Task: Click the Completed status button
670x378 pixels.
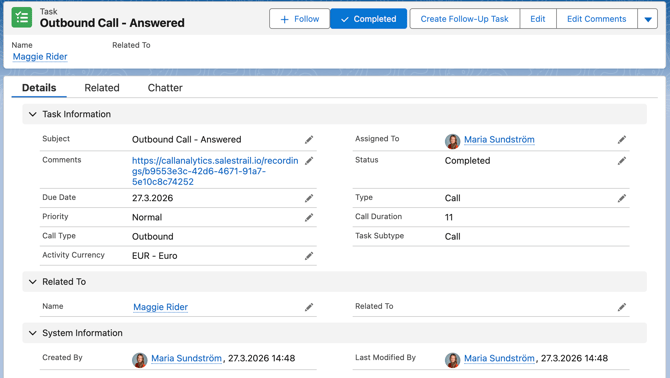Action: [368, 19]
